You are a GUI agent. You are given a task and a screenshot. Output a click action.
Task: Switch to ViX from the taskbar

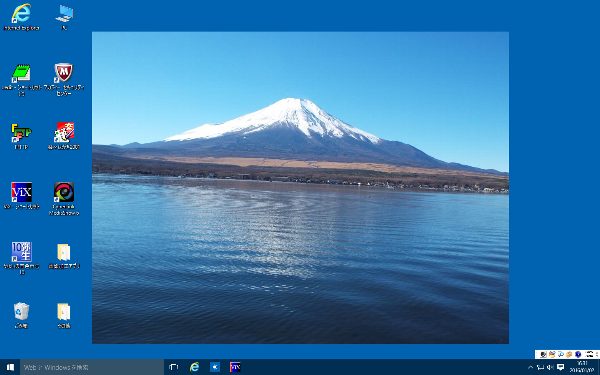pyautogui.click(x=235, y=367)
